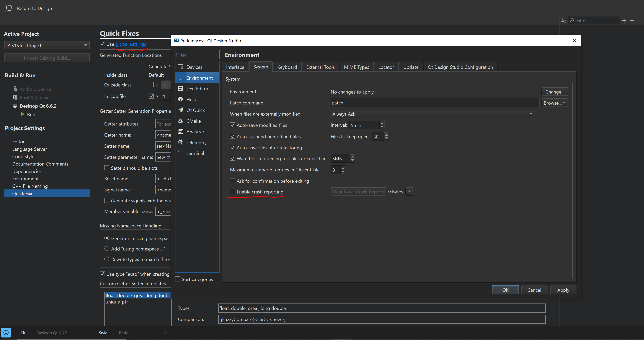Click the question mark crash report help
644x340 pixels.
(409, 192)
